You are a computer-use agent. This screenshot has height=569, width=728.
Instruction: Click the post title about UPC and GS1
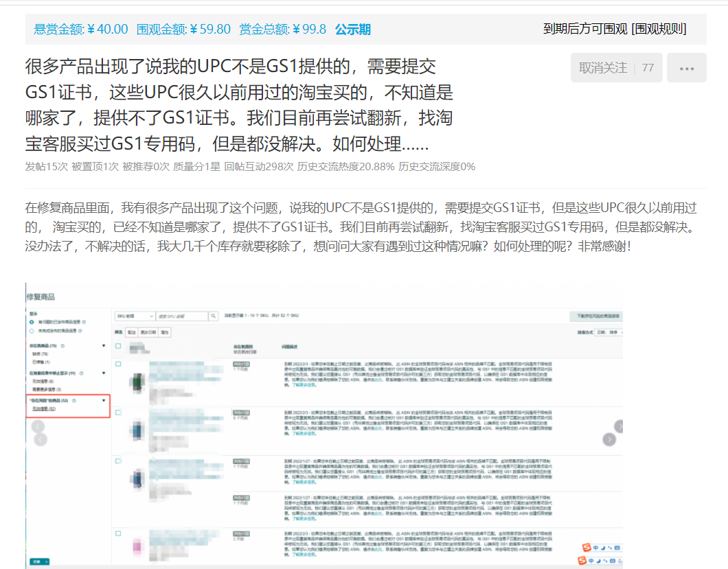(x=239, y=105)
